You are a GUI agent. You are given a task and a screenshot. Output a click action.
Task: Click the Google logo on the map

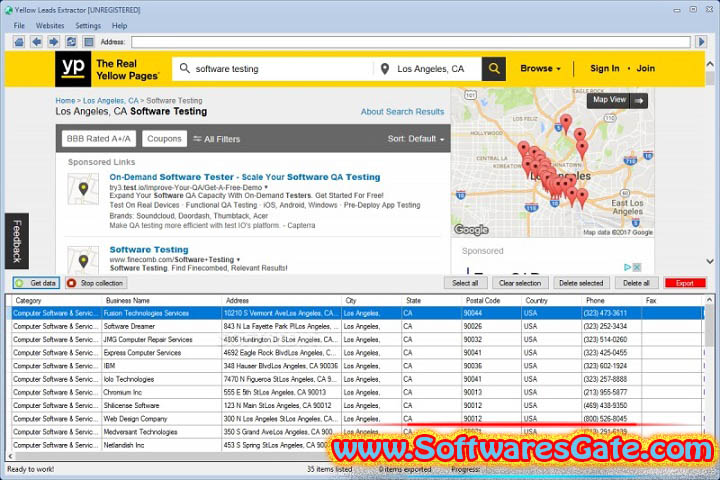coord(471,230)
